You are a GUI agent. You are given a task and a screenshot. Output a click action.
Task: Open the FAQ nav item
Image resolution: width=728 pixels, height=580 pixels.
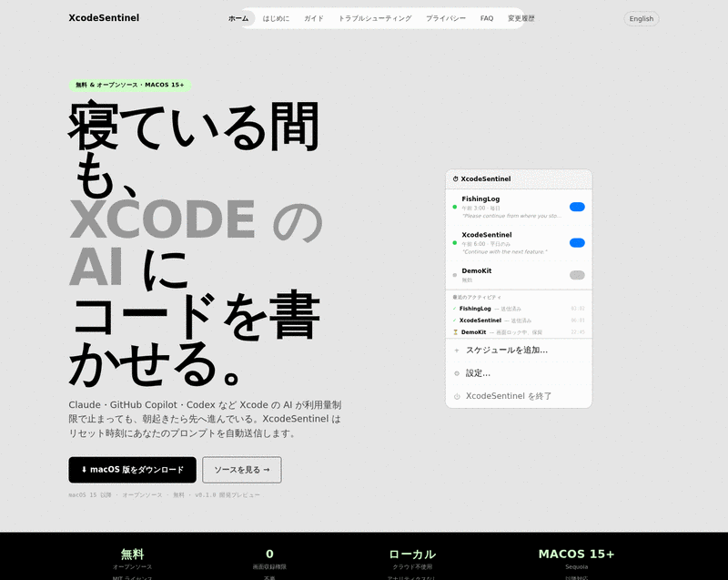[487, 18]
